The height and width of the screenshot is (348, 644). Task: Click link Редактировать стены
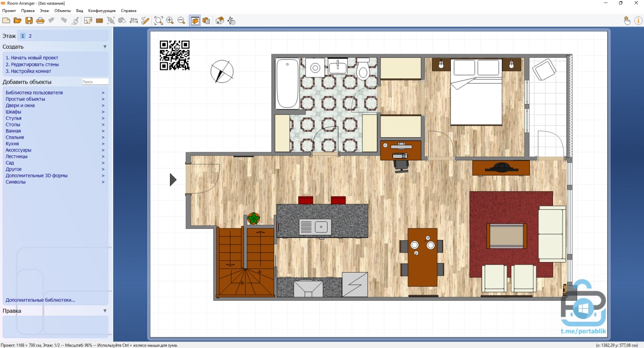(32, 64)
